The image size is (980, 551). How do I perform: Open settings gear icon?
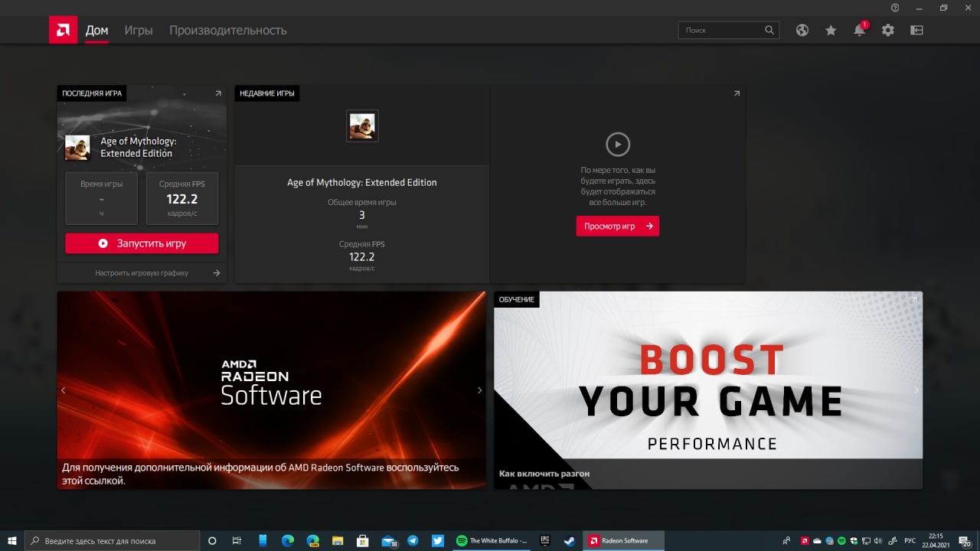887,30
